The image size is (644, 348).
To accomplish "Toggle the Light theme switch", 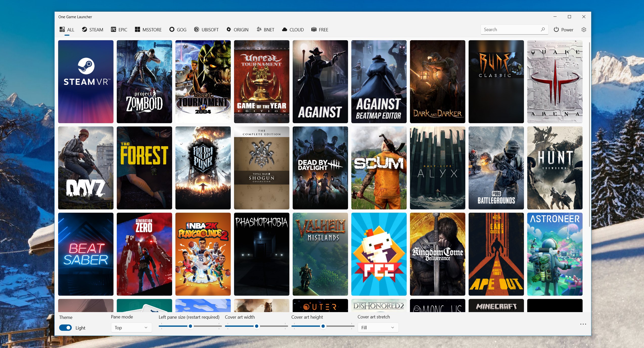I will (x=65, y=328).
